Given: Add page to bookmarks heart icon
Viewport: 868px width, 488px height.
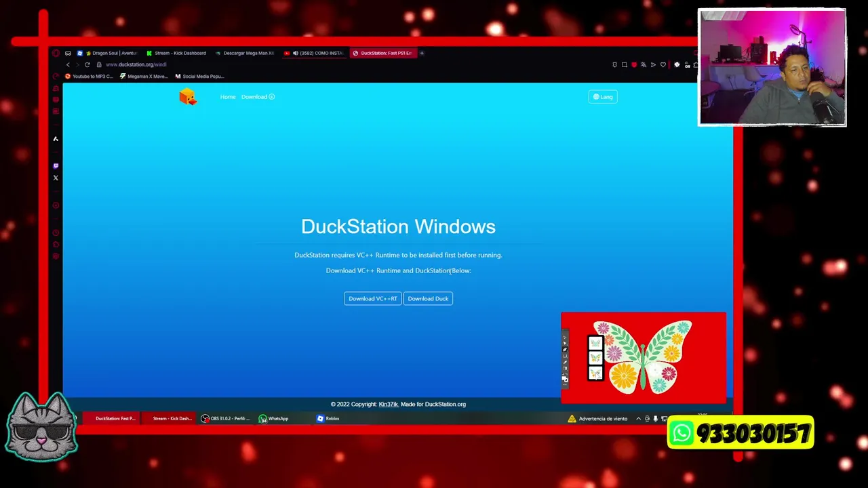Looking at the screenshot, I should (663, 65).
